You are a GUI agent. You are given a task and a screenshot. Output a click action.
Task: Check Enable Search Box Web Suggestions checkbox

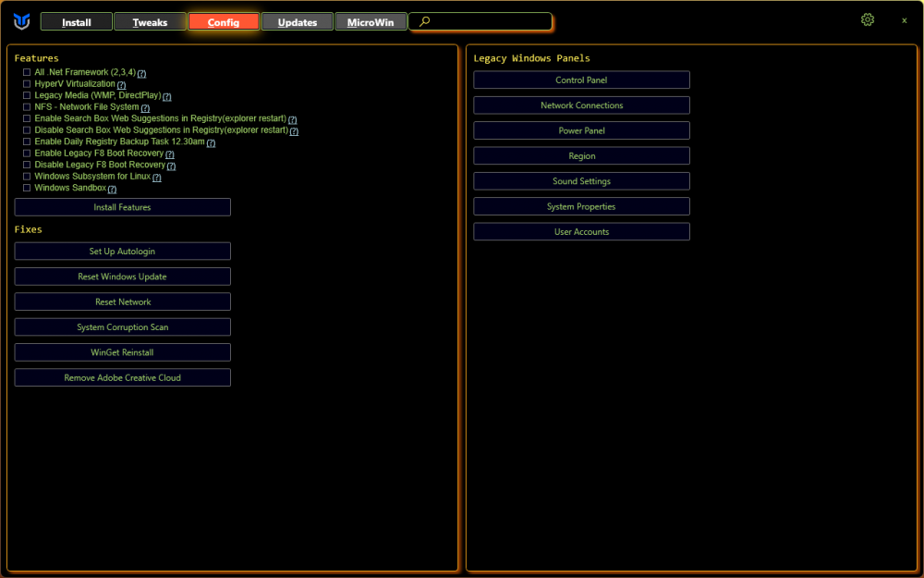click(27, 118)
